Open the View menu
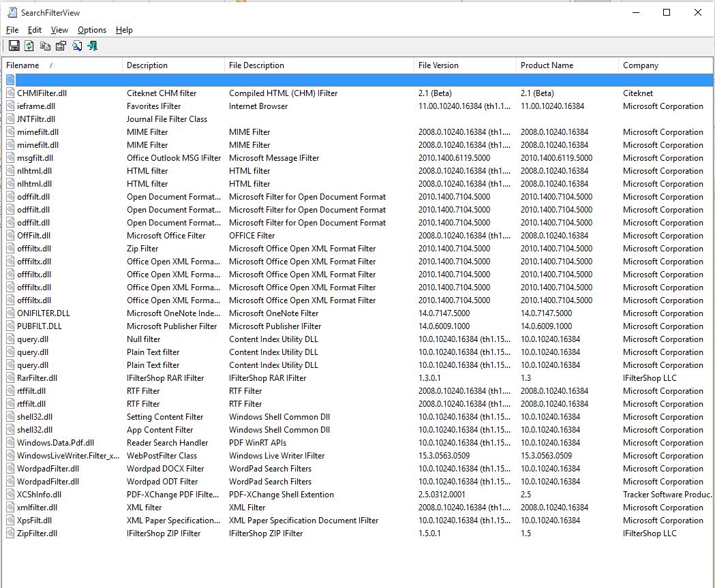This screenshot has height=588, width=715. tap(59, 30)
